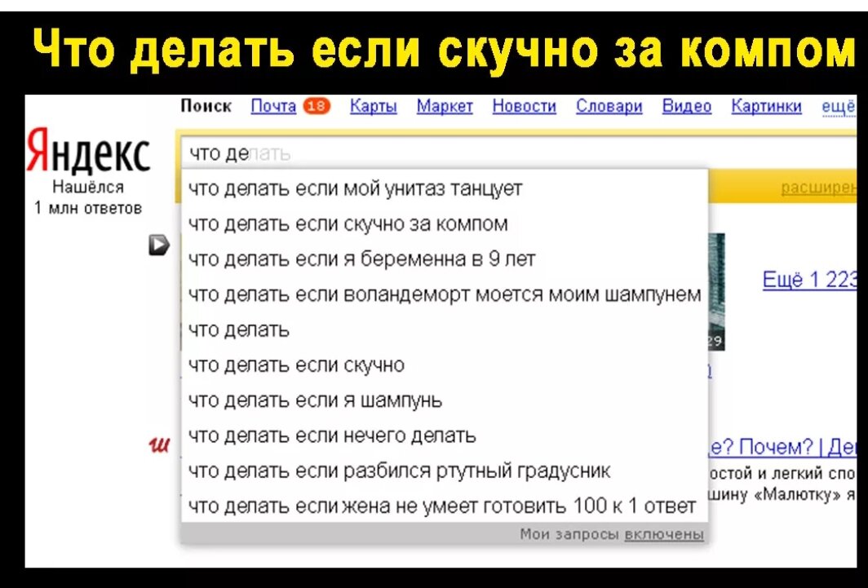Choose suggestion если нечего делать
This screenshot has width=868, height=588.
tap(445, 435)
